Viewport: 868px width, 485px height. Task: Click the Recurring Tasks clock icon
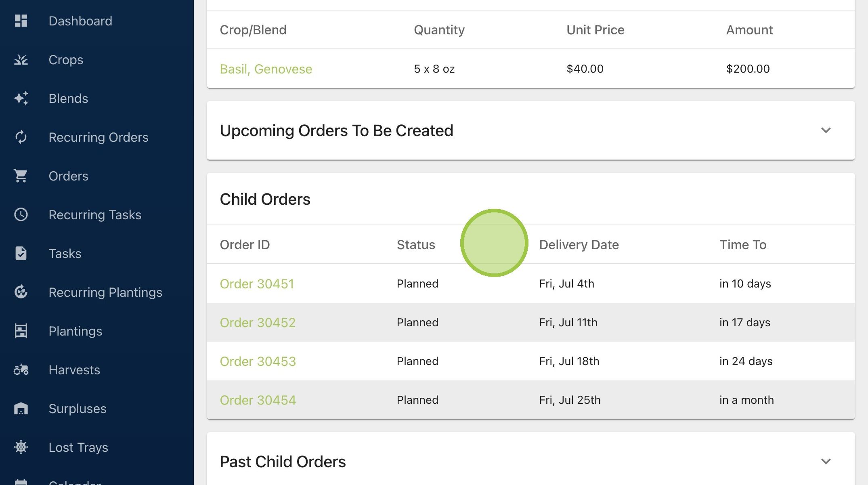click(x=21, y=215)
